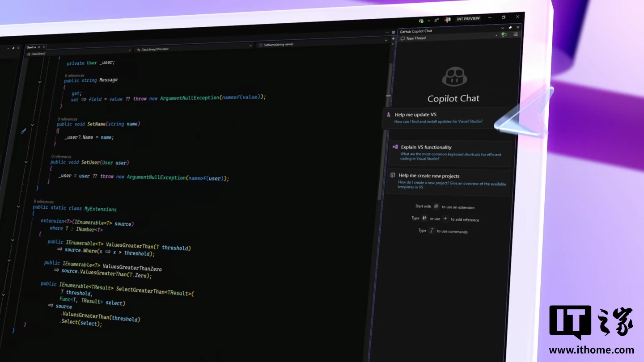Open the Copilot Chat panel options chevron

[x=502, y=27]
